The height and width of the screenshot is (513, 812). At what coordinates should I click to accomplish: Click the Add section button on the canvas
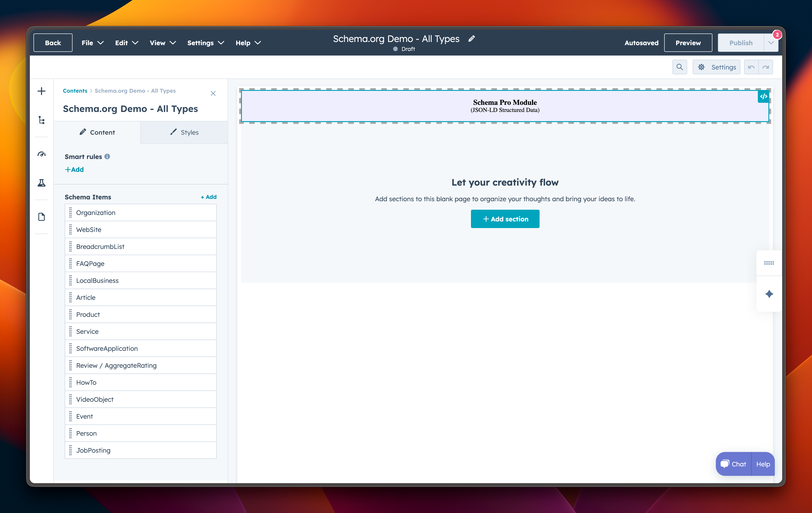[x=505, y=219]
